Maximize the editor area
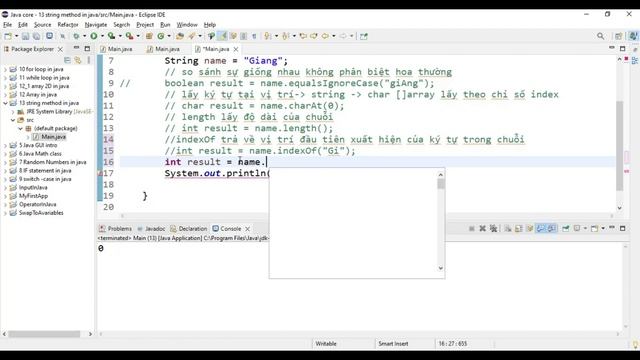 622,49
